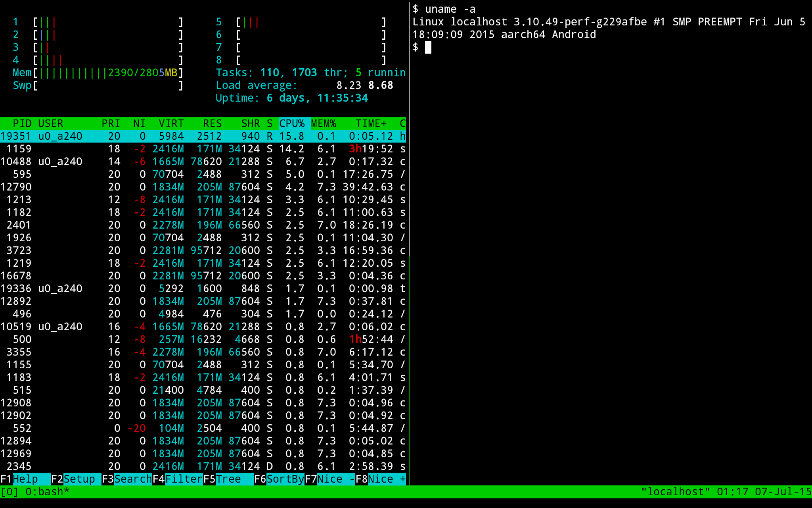Click F7 Nice - to lower niceness
The image size is (812, 508).
click(330, 479)
